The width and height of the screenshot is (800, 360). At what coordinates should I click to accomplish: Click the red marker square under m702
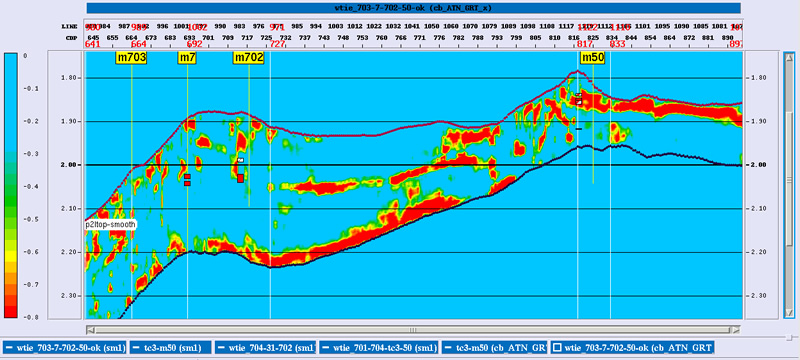(x=240, y=178)
